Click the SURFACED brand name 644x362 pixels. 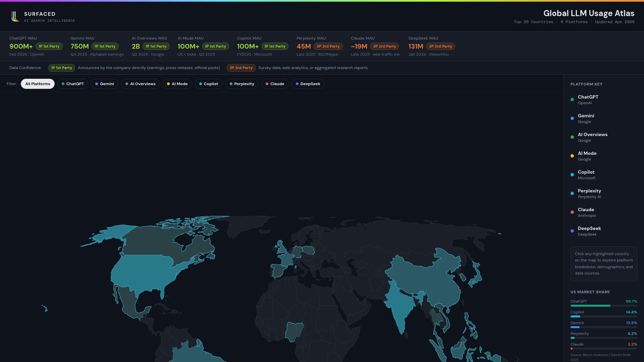[40, 14]
